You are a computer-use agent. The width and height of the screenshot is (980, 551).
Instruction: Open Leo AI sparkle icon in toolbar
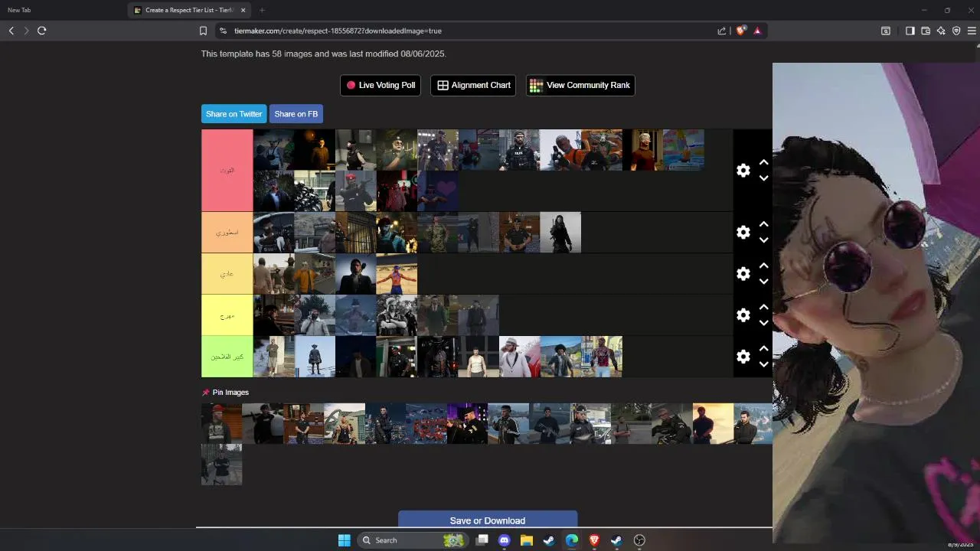coord(941,31)
